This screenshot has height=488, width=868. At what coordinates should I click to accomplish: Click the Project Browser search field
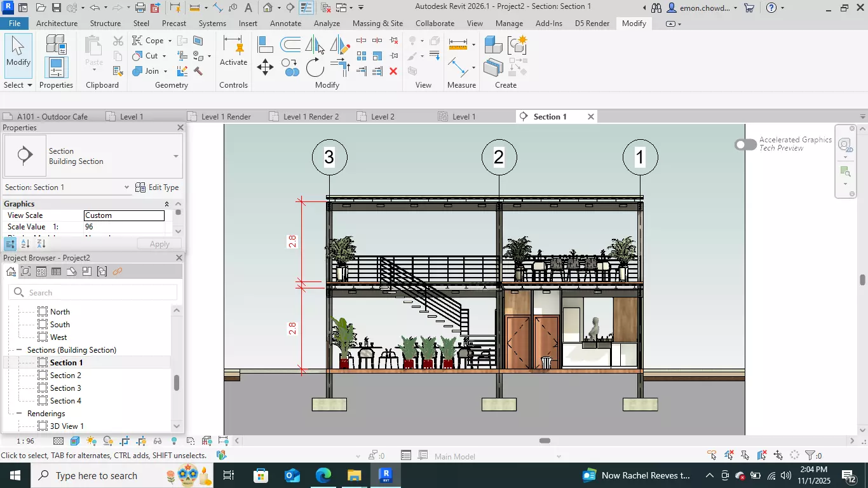point(93,292)
